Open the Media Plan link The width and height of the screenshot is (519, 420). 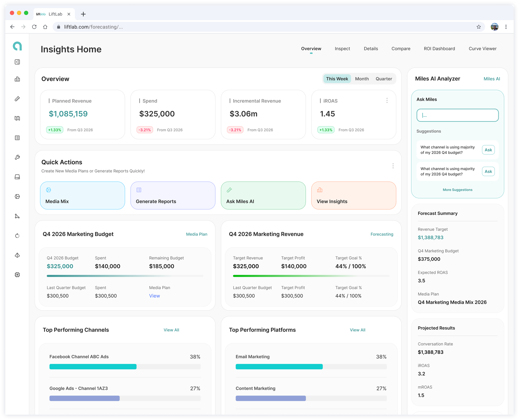(196, 234)
